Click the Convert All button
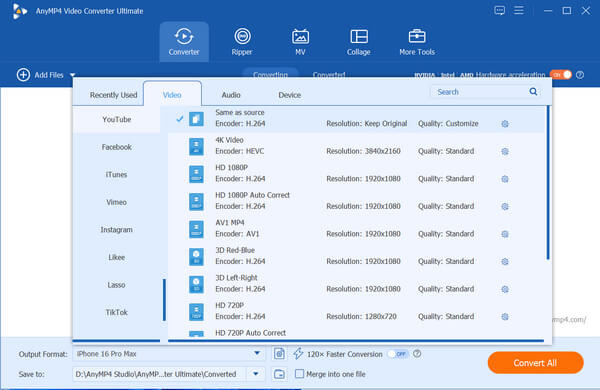 [x=535, y=362]
